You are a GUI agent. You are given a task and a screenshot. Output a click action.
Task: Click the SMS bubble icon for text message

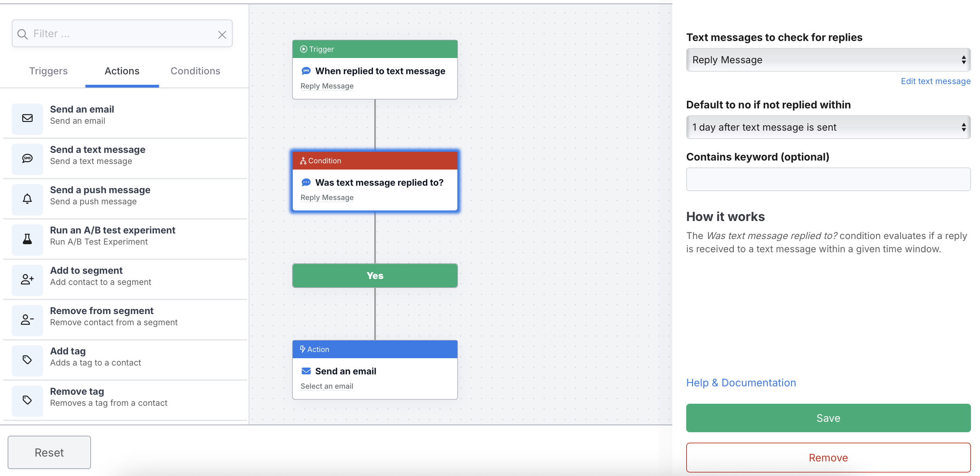pos(27,159)
